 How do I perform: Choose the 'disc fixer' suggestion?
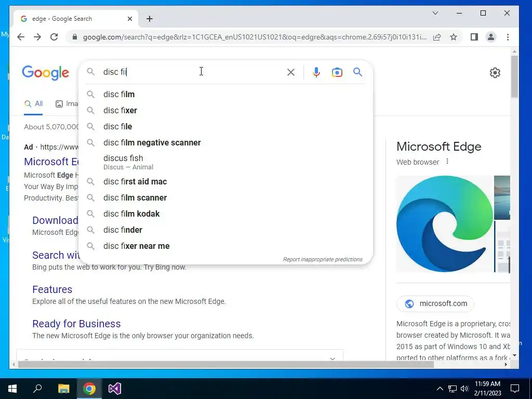225,110
